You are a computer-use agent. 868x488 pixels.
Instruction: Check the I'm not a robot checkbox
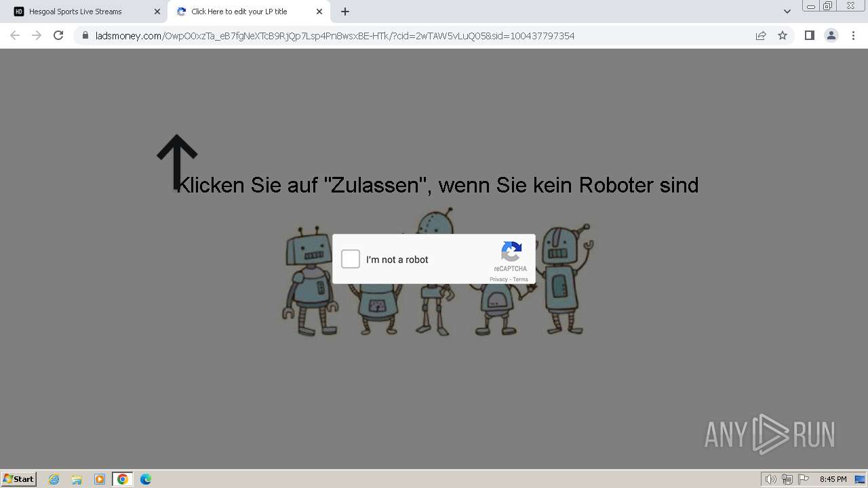point(351,259)
